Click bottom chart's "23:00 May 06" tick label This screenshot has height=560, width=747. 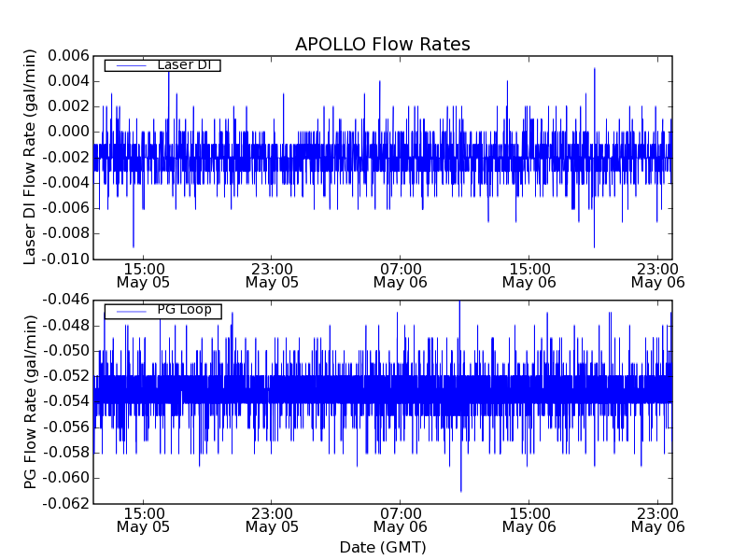(657, 519)
